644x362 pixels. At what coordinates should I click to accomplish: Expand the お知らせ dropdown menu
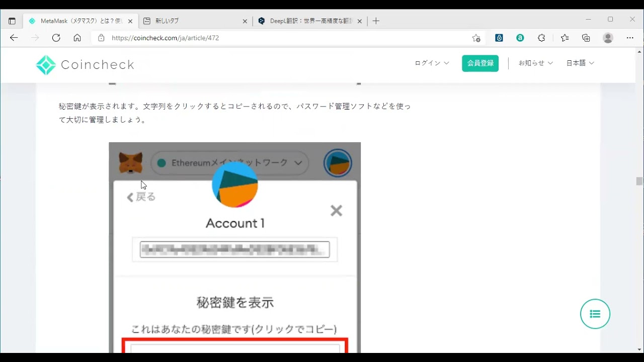(535, 63)
